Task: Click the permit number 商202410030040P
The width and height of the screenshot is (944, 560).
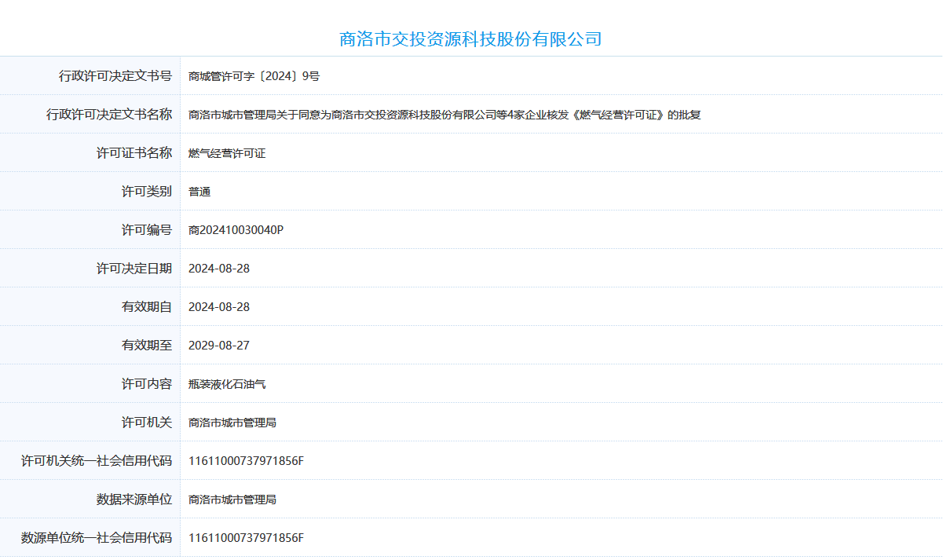Action: tap(236, 230)
